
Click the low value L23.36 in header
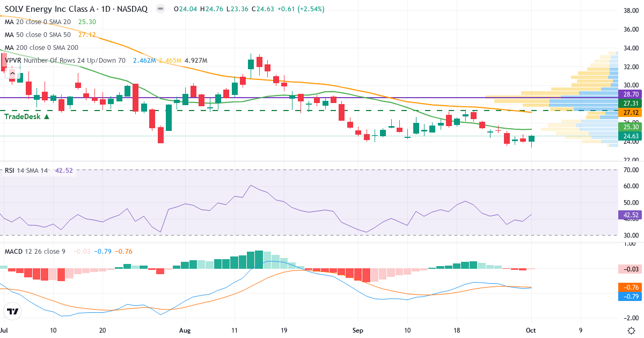pyautogui.click(x=237, y=9)
